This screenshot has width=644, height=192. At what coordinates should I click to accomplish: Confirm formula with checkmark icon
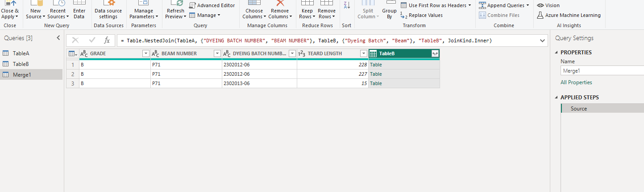(92, 41)
